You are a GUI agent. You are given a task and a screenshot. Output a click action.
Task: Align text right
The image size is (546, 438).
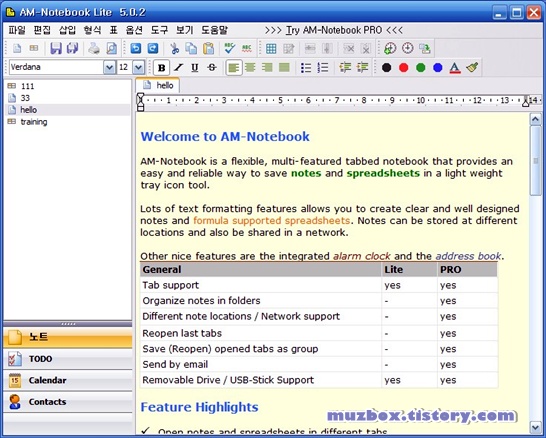(x=267, y=68)
